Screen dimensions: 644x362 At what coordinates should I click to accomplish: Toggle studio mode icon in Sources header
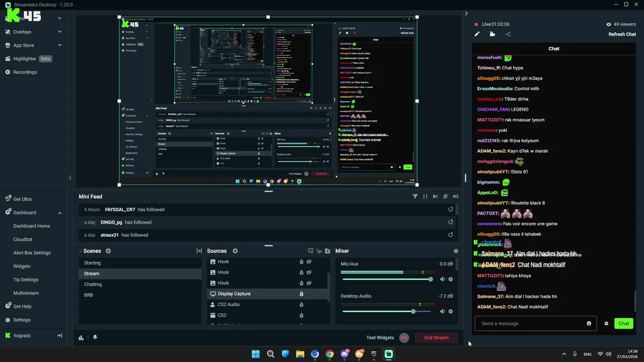click(x=310, y=251)
